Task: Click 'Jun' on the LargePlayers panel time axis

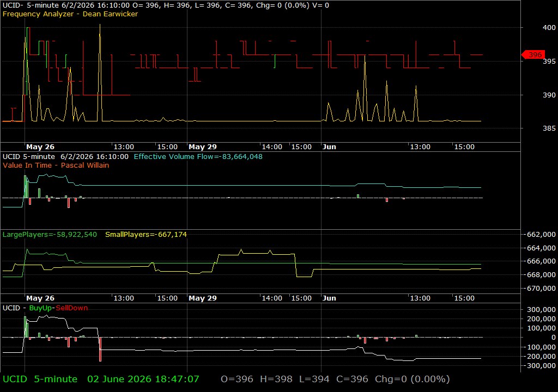Action: click(x=329, y=298)
